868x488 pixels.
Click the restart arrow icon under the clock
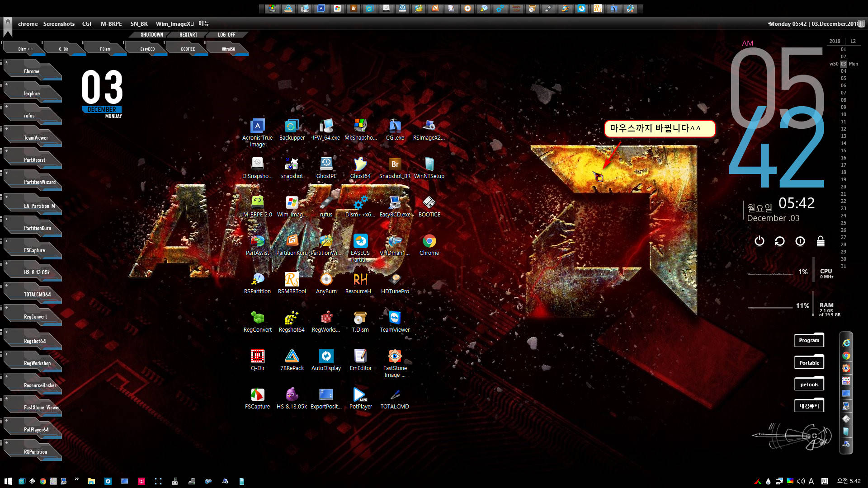(779, 241)
